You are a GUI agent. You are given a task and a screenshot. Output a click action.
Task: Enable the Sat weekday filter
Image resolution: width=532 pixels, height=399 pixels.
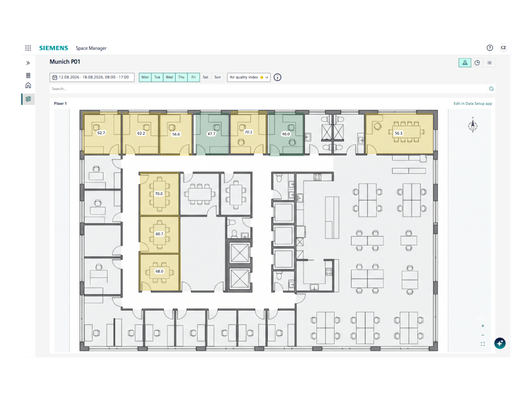(205, 77)
